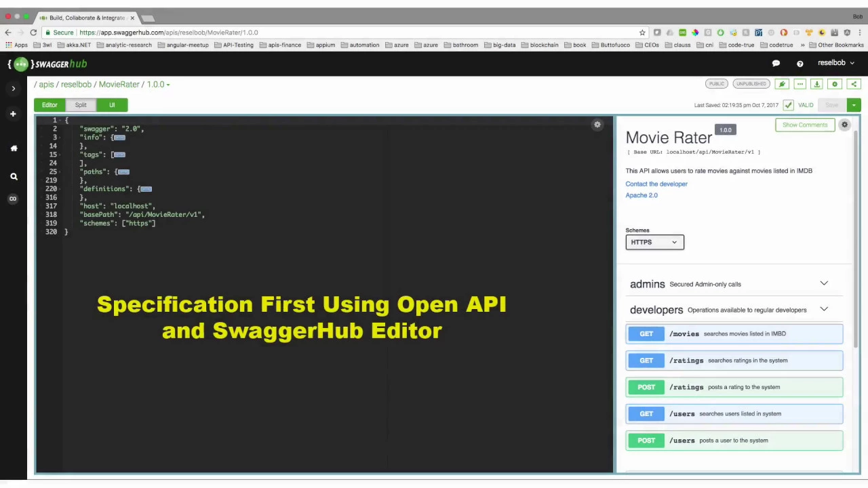Bookmark this page with the star icon
Viewport: 868px width, 488px height.
(x=642, y=33)
